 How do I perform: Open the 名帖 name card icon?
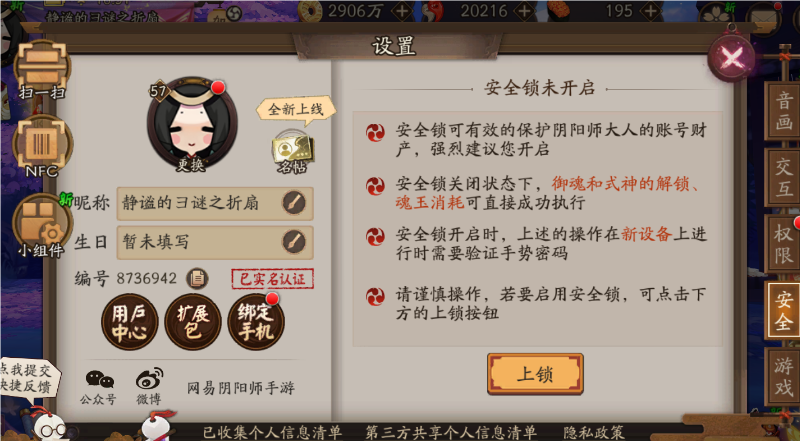(x=292, y=152)
